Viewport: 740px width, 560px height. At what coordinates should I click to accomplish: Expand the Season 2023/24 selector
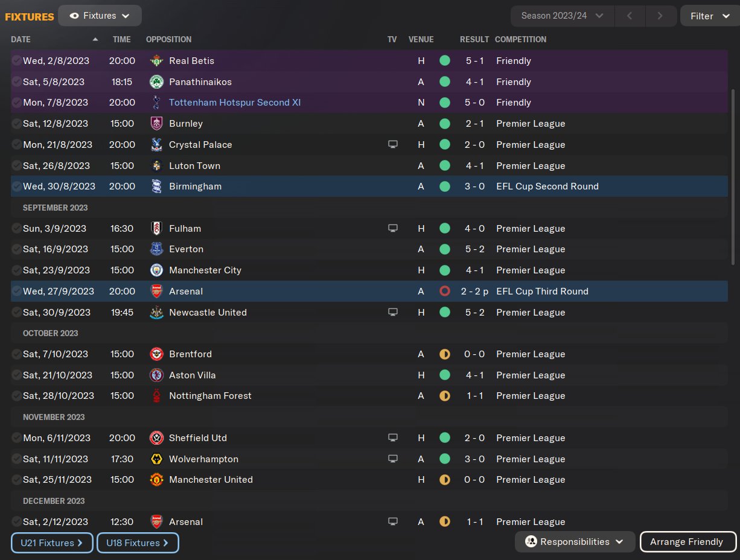coord(562,16)
